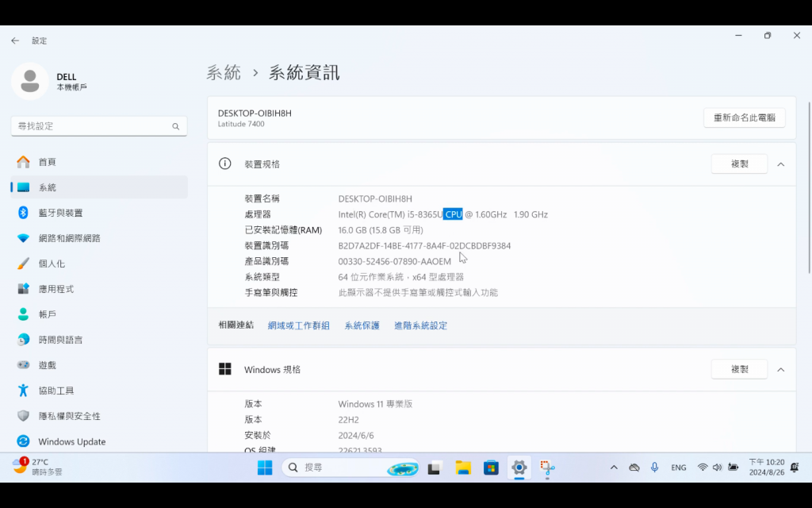The image size is (812, 508).
Task: Collapse the Windows 規格 section
Action: [x=780, y=370]
